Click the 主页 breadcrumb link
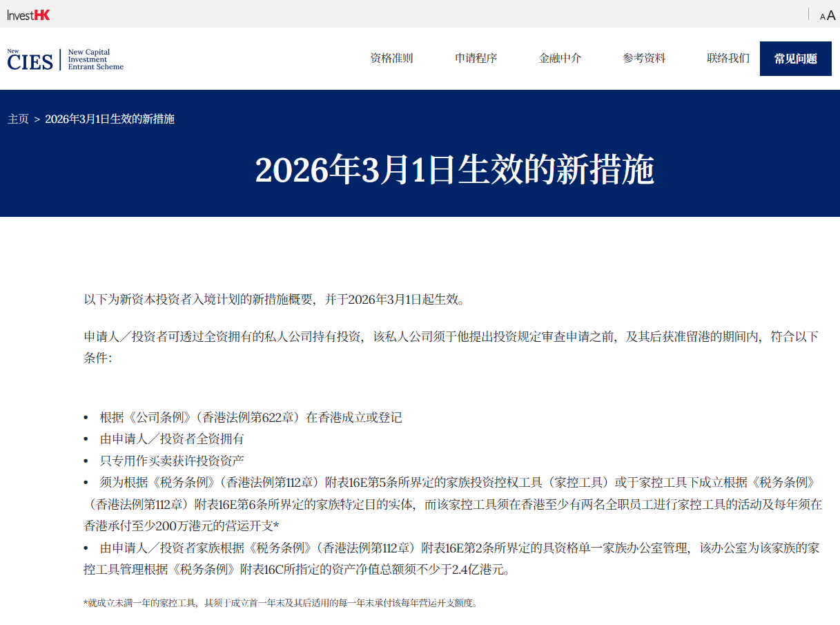Image resolution: width=840 pixels, height=625 pixels. 18,119
